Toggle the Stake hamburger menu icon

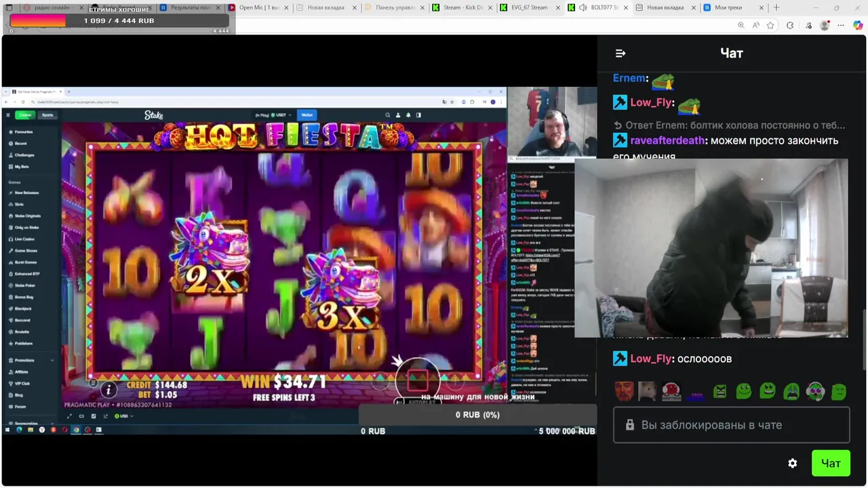pos(8,115)
